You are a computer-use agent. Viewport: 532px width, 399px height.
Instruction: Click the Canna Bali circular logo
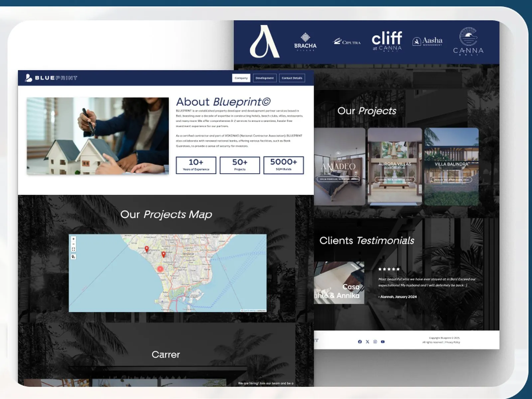[468, 41]
